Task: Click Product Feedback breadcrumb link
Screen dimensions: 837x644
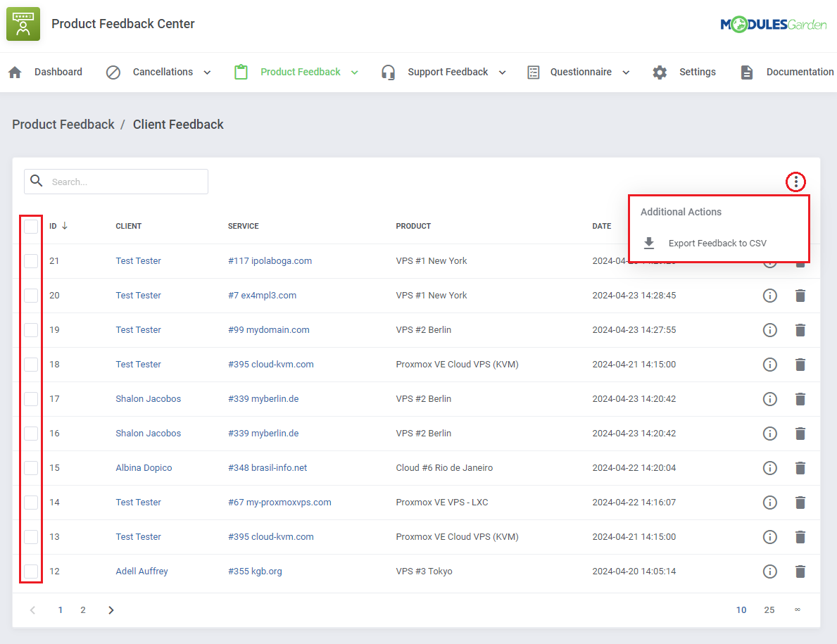Action: (x=63, y=125)
